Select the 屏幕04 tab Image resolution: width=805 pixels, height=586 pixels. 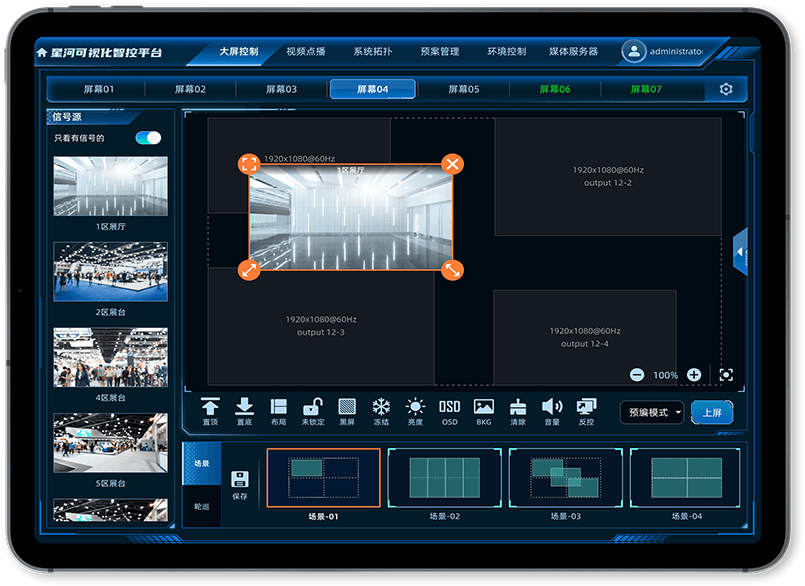pos(373,89)
